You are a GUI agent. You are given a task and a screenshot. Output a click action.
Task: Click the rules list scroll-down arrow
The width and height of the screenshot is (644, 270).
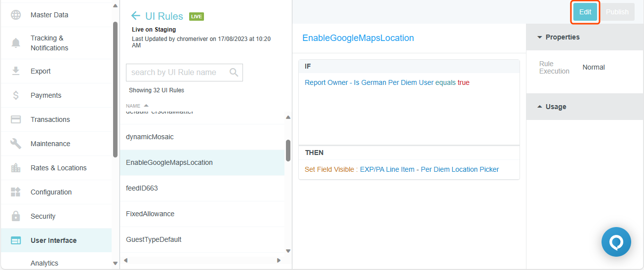(288, 251)
